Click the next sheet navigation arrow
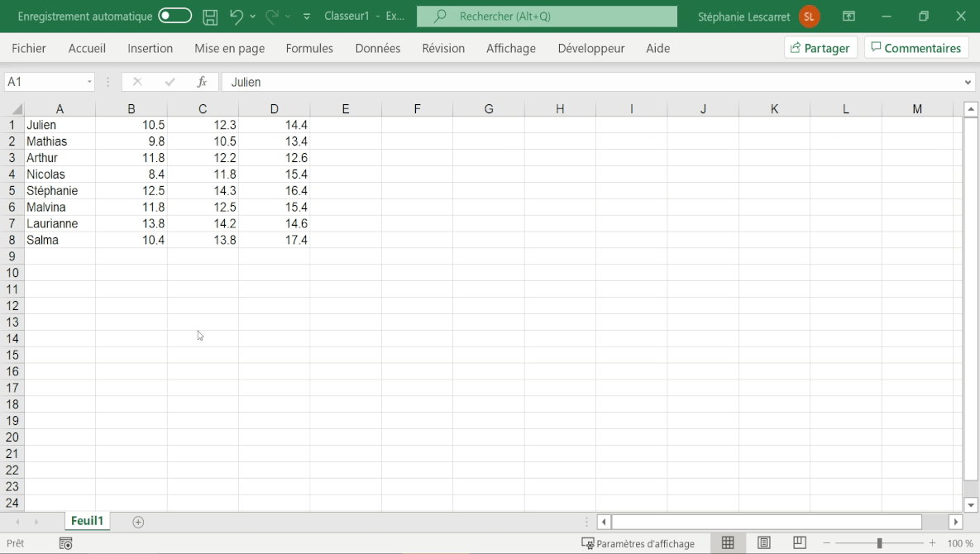Screen dimensions: 980x554 tap(36, 522)
